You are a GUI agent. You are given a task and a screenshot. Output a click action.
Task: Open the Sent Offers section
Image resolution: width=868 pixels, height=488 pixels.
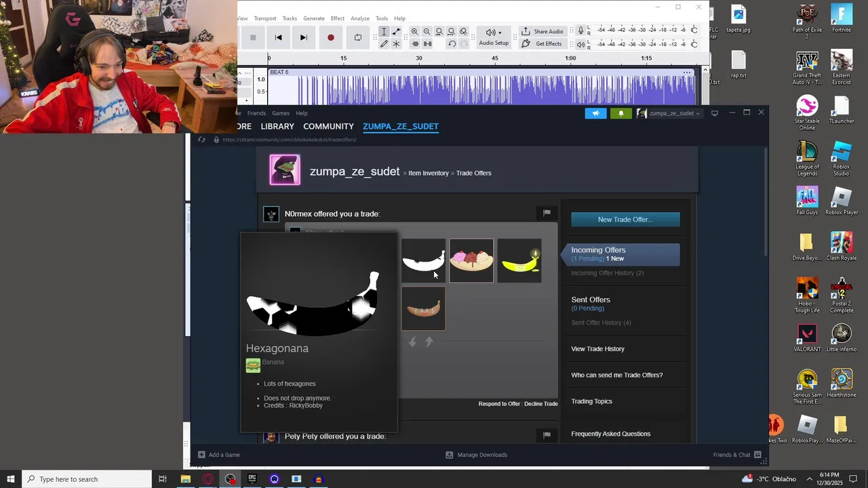tap(591, 300)
